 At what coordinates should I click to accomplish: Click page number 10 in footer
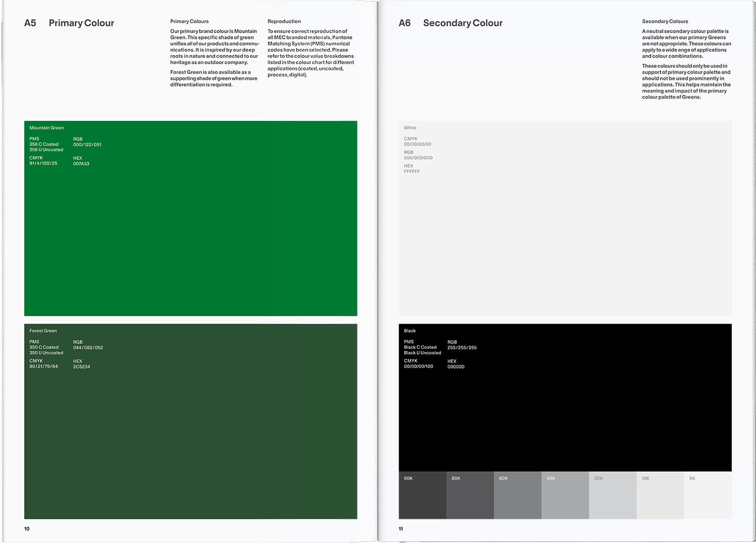[x=27, y=529]
